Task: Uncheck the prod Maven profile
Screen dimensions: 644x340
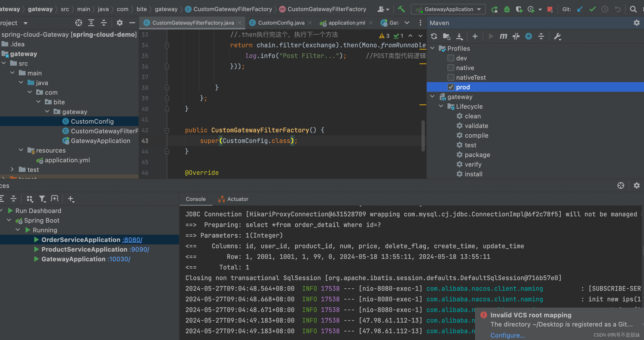Action: tap(451, 87)
